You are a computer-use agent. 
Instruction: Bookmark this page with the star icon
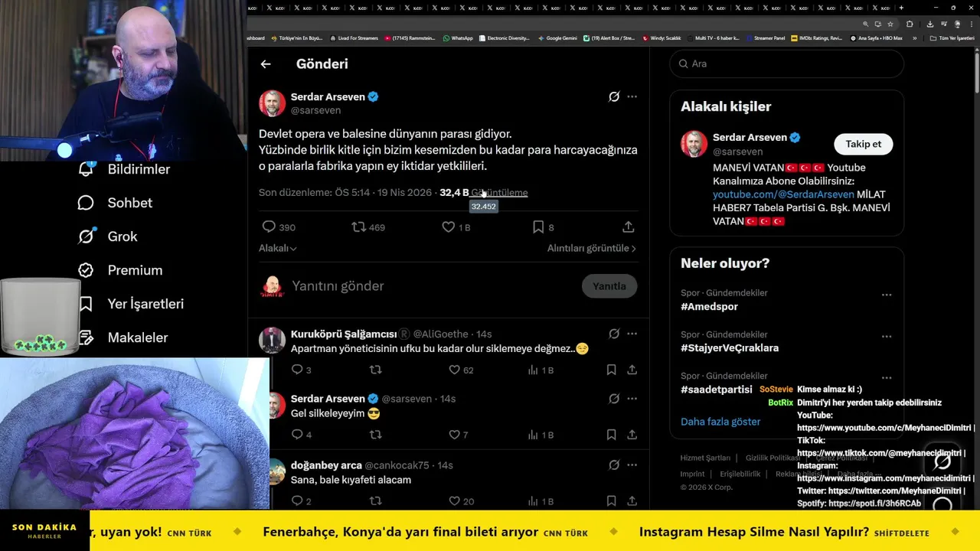(x=890, y=24)
